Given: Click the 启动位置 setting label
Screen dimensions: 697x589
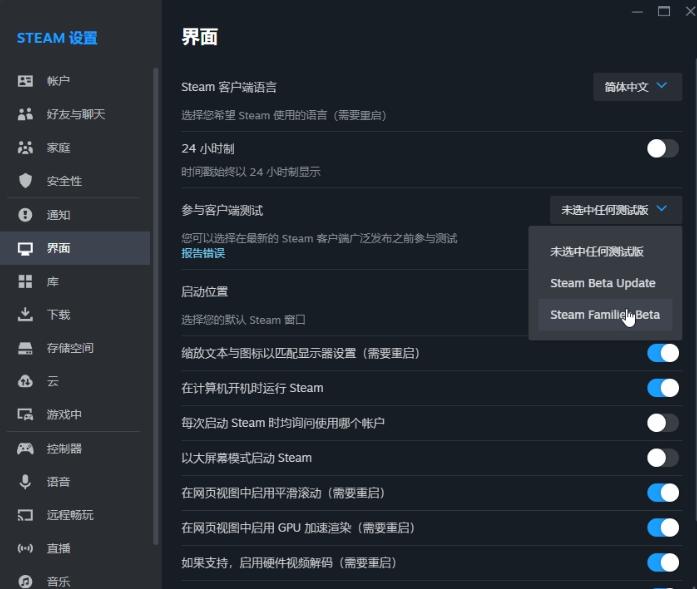Looking at the screenshot, I should point(204,292).
